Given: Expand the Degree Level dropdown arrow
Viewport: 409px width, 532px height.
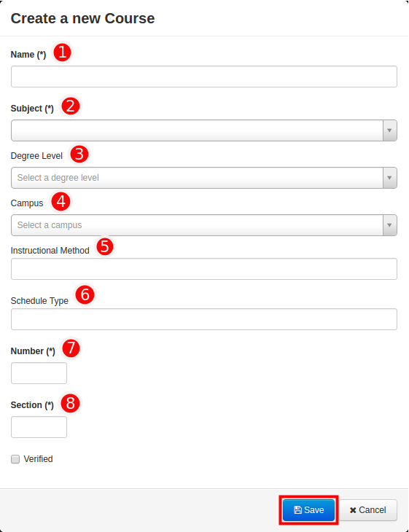Looking at the screenshot, I should click(389, 178).
